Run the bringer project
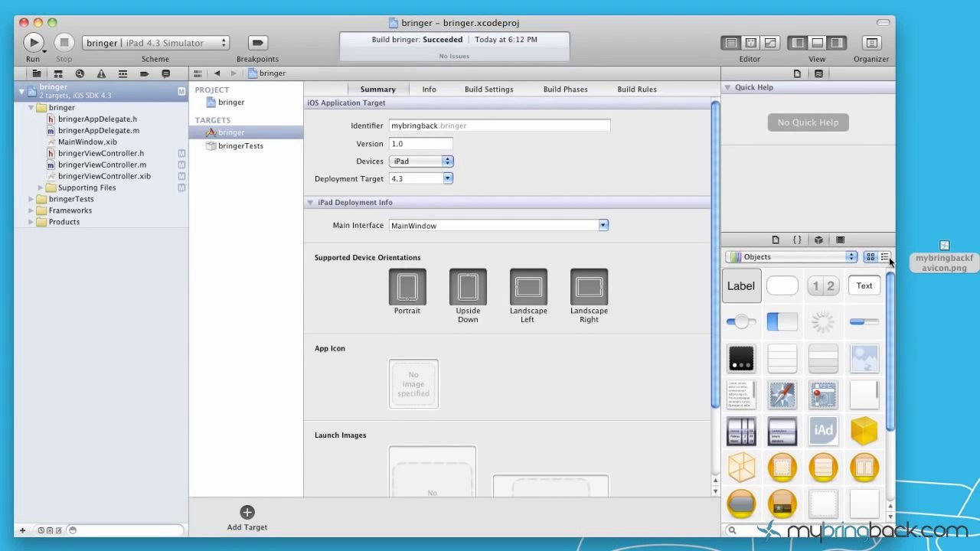This screenshot has height=551, width=980. coord(33,43)
